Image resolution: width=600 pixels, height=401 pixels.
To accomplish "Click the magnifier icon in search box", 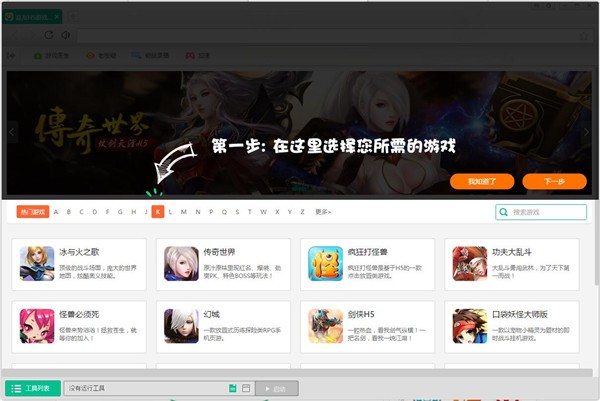I will point(504,212).
